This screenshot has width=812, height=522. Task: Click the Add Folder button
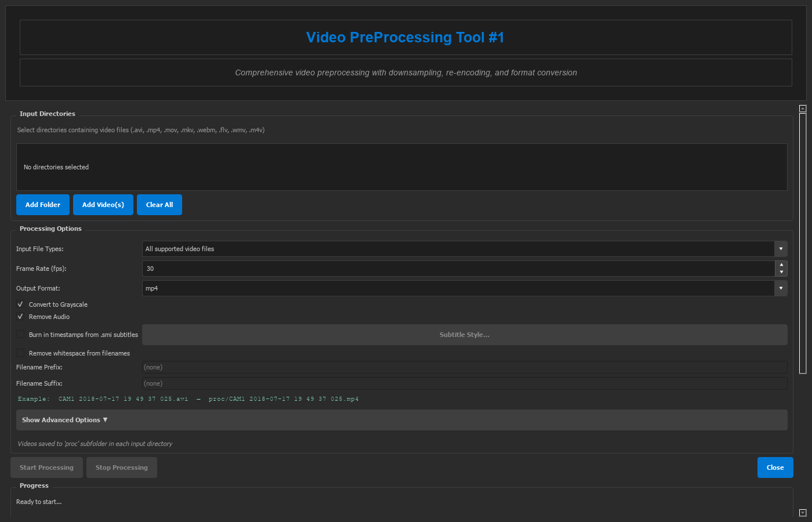pos(43,205)
